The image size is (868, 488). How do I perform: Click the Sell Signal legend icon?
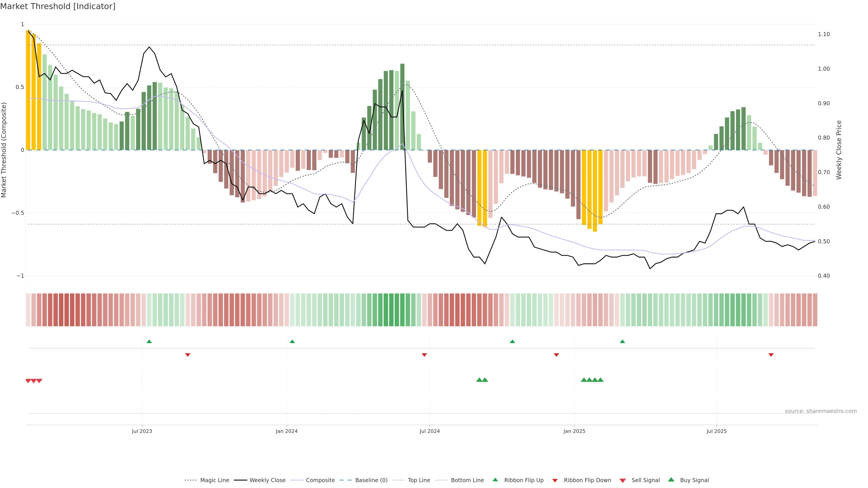point(623,481)
